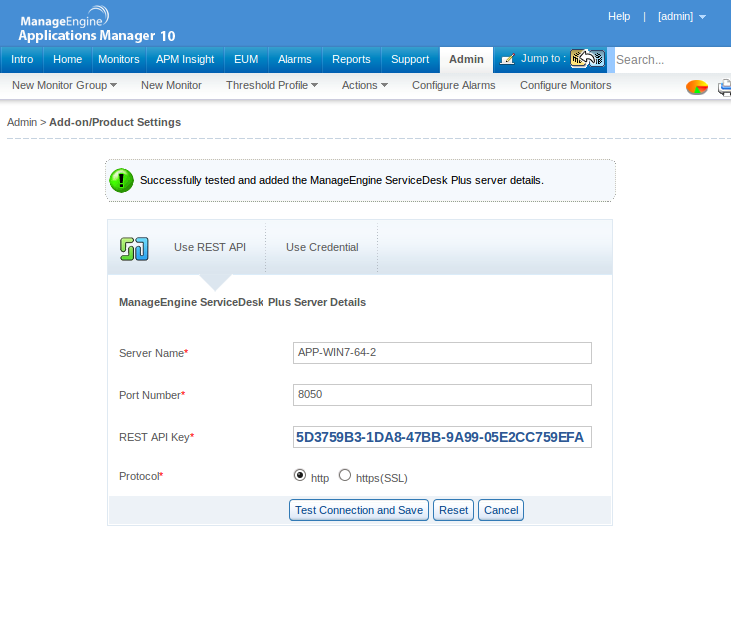This screenshot has width=731, height=630.
Task: Click the ServiceDesk Plus Server Details heading
Action: coord(242,302)
